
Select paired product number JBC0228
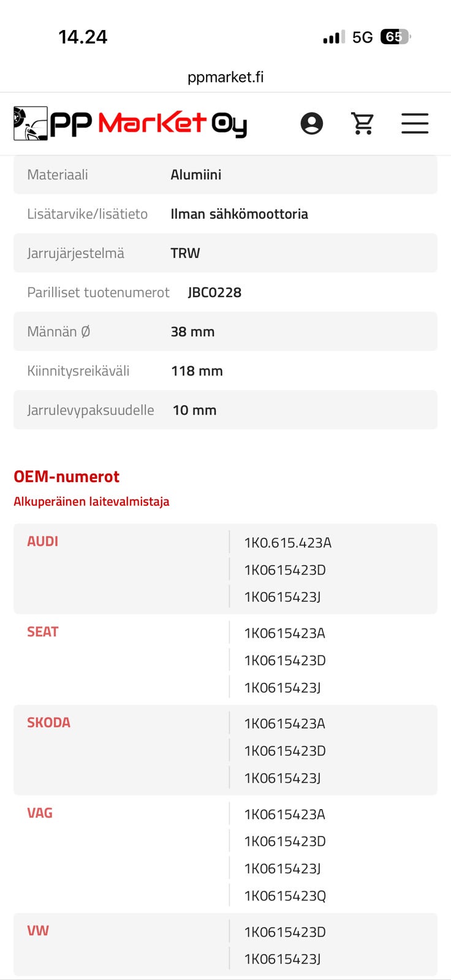click(214, 293)
